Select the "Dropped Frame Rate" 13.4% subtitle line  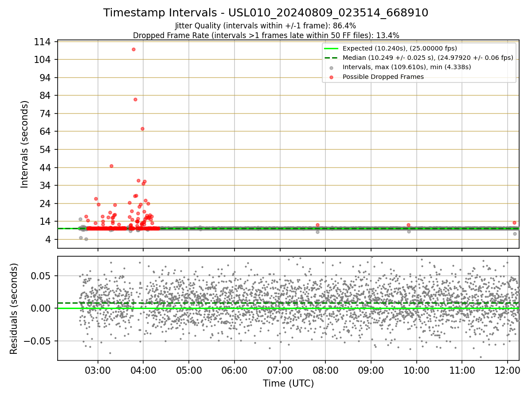[266, 35]
